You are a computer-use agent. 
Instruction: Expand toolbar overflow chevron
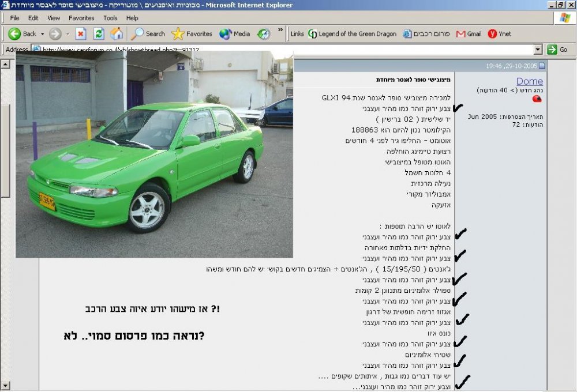pos(280,30)
